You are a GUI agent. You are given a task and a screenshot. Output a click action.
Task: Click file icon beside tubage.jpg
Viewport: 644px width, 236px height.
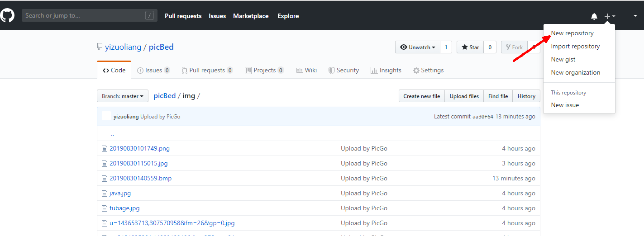105,208
